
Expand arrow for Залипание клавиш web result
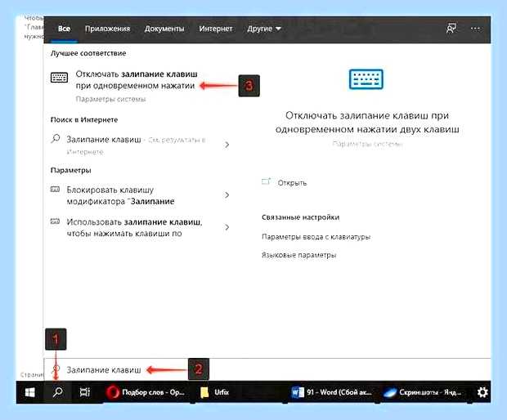227,145
